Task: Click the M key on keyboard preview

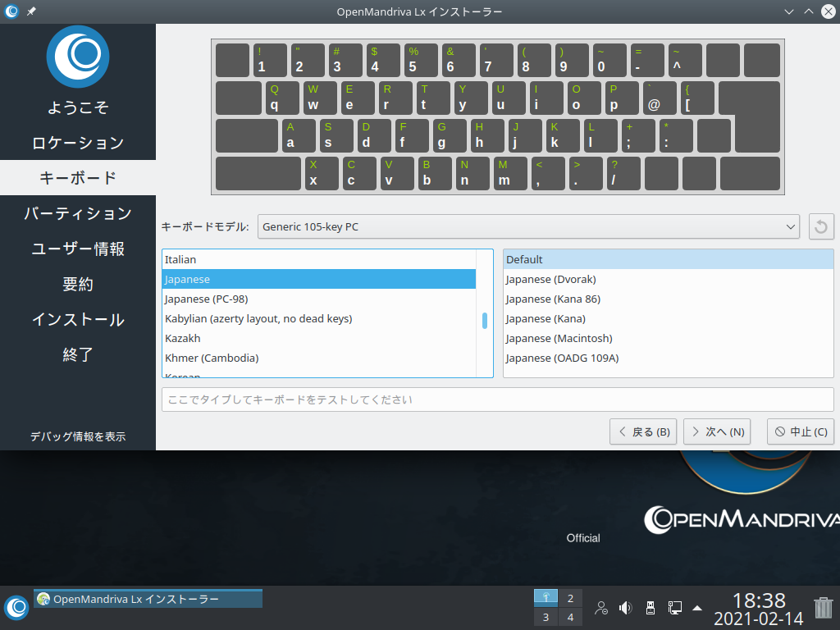Action: click(509, 174)
